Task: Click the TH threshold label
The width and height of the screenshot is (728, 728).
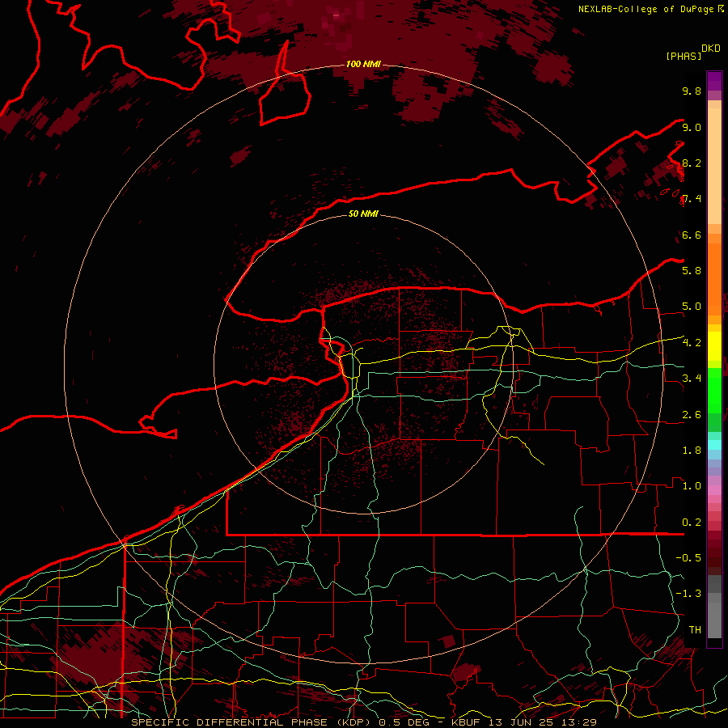Action: click(x=695, y=630)
